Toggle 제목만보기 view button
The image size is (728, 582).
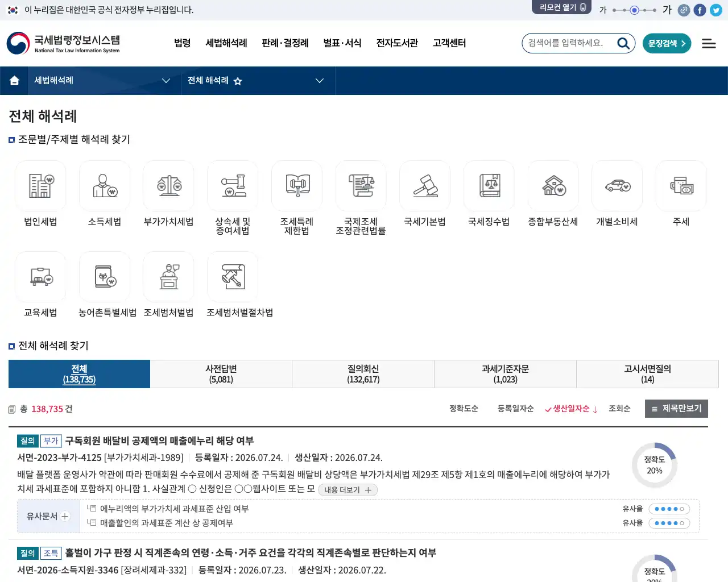pyautogui.click(x=676, y=409)
